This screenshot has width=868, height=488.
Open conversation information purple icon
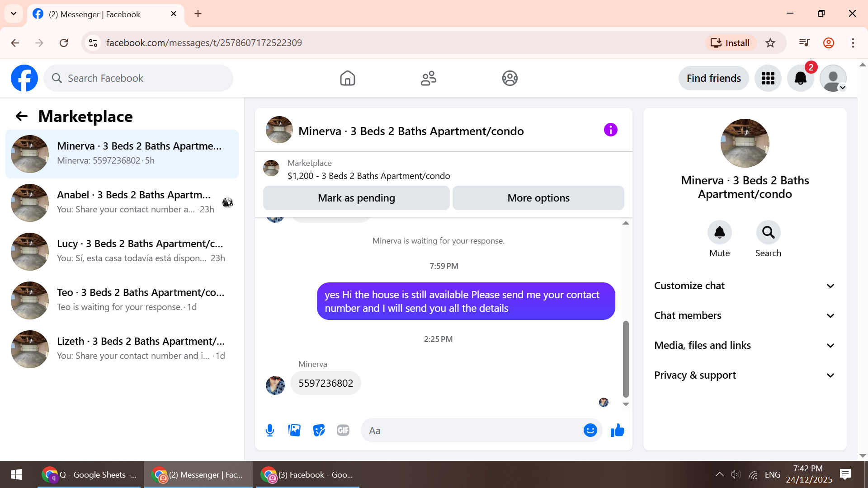click(610, 130)
